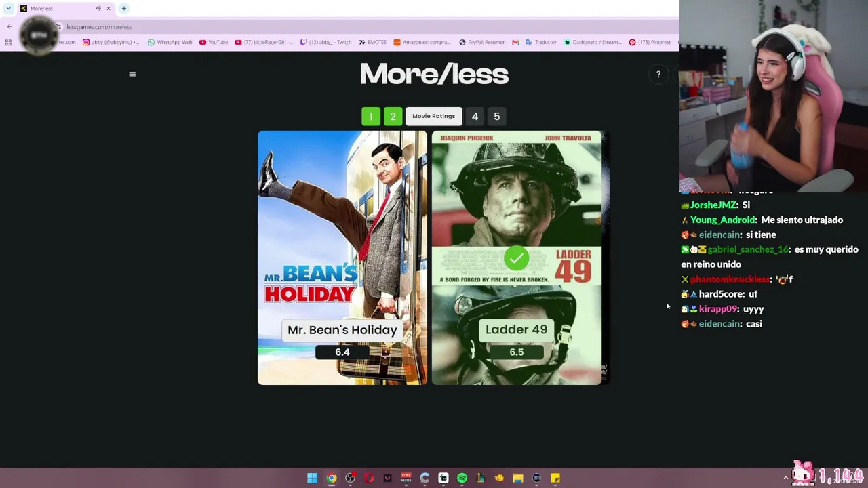Open Sticky Notes from the taskbar
Image resolution: width=868 pixels, height=488 pixels.
click(x=555, y=478)
